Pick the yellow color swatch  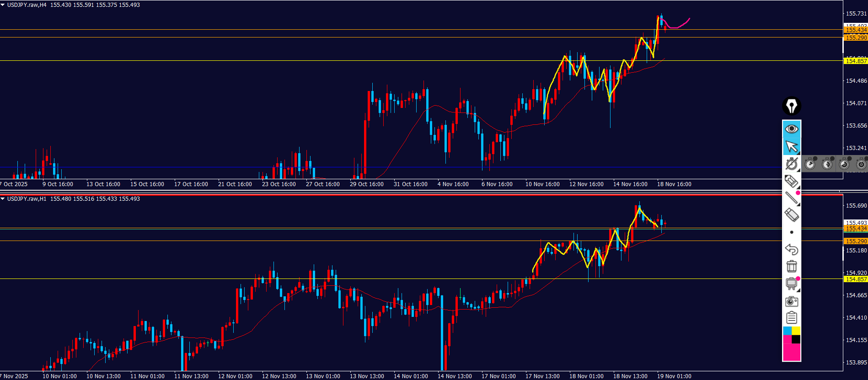[x=796, y=331]
